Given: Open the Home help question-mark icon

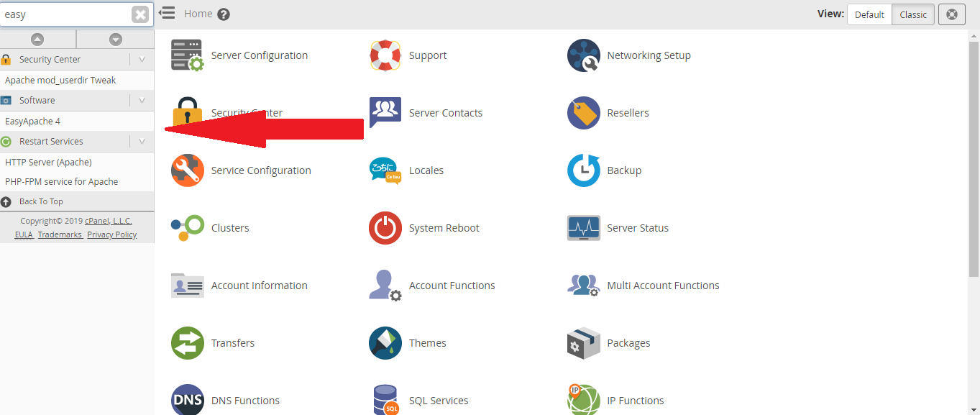Looking at the screenshot, I should point(224,14).
